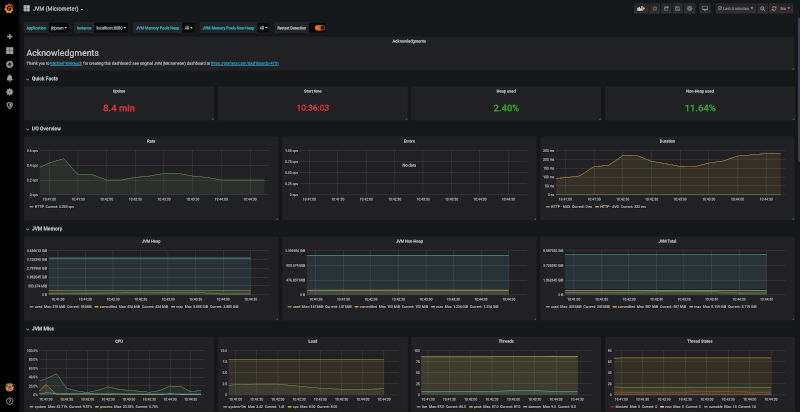
Task: Open the Create plus menu in sidebar
Action: tap(9, 36)
